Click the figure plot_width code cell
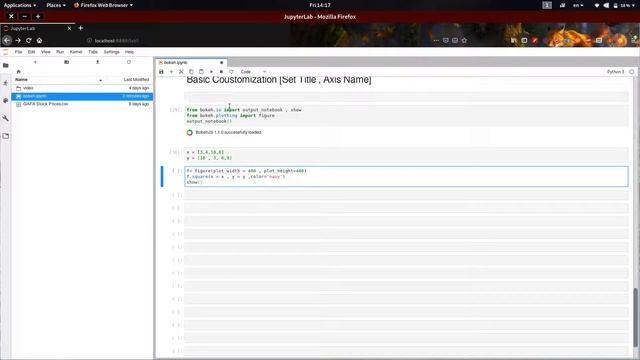The width and height of the screenshot is (640, 360). coord(406,176)
